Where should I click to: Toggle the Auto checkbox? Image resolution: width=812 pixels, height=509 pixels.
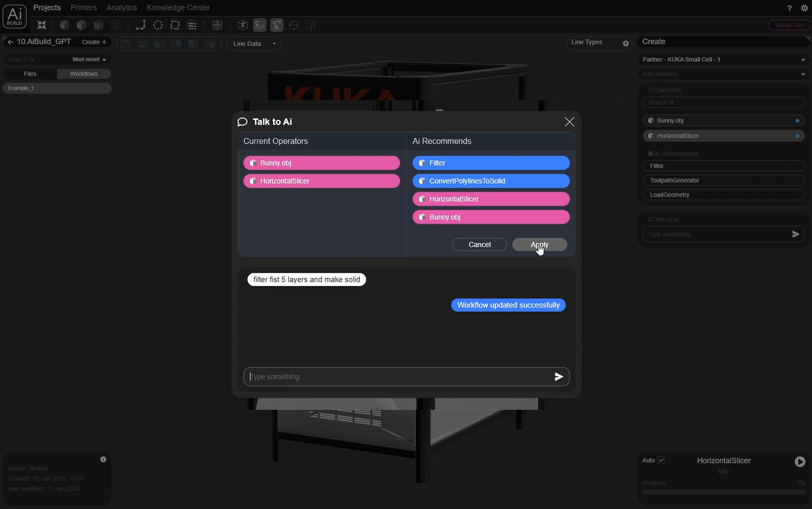pos(661,460)
